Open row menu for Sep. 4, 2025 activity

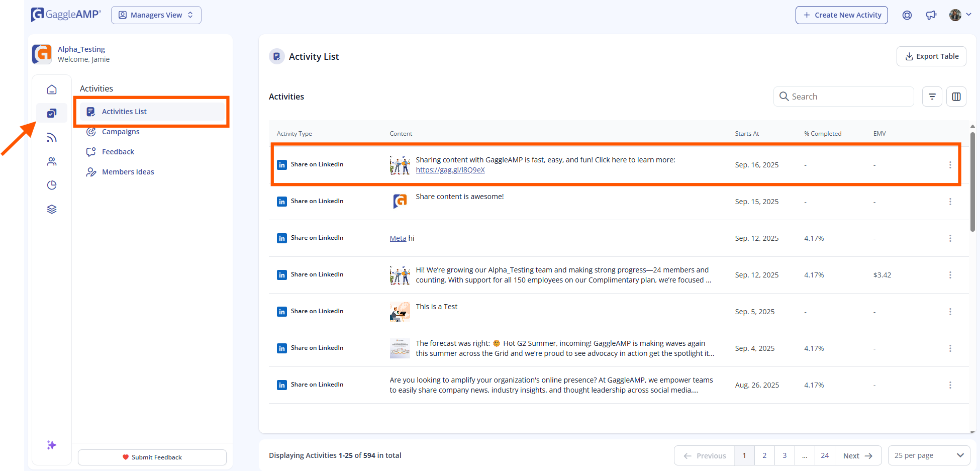coord(950,348)
